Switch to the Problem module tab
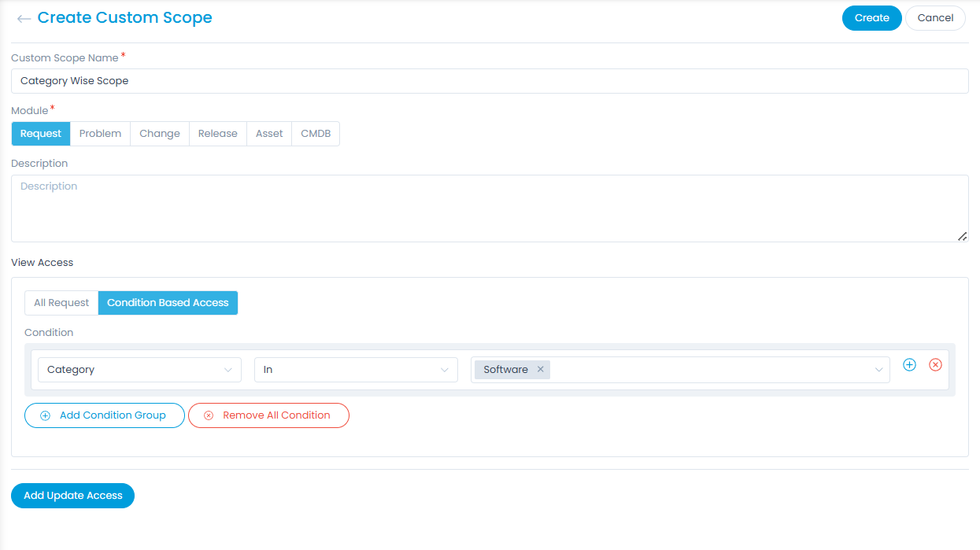The image size is (980, 550). (x=100, y=134)
